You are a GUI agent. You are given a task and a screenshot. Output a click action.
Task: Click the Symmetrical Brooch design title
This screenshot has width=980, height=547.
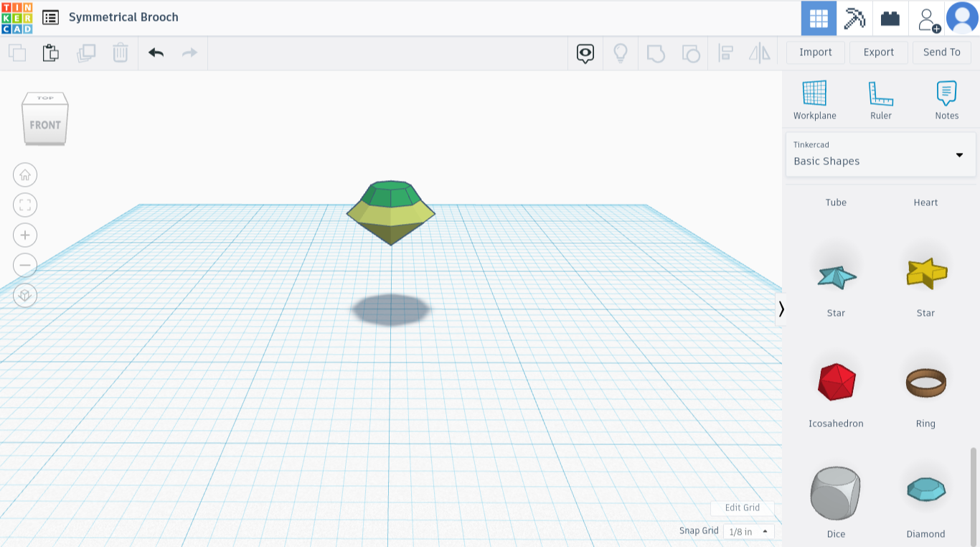point(123,17)
